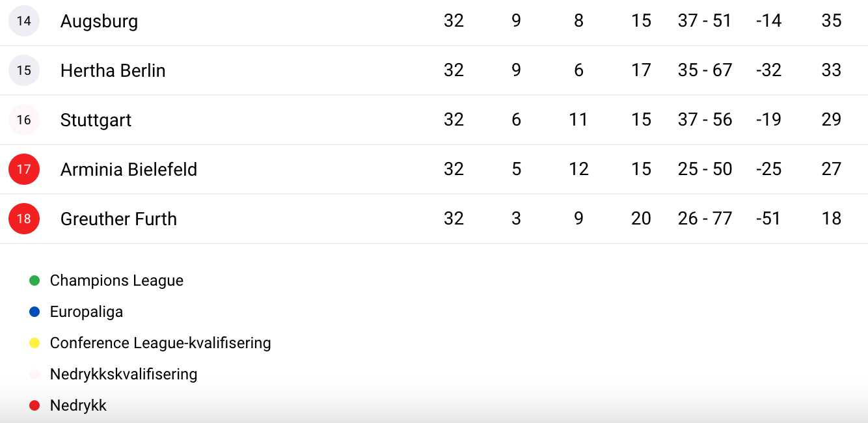This screenshot has height=423, width=868.
Task: Select the Stuttgart team name
Action: click(x=96, y=120)
